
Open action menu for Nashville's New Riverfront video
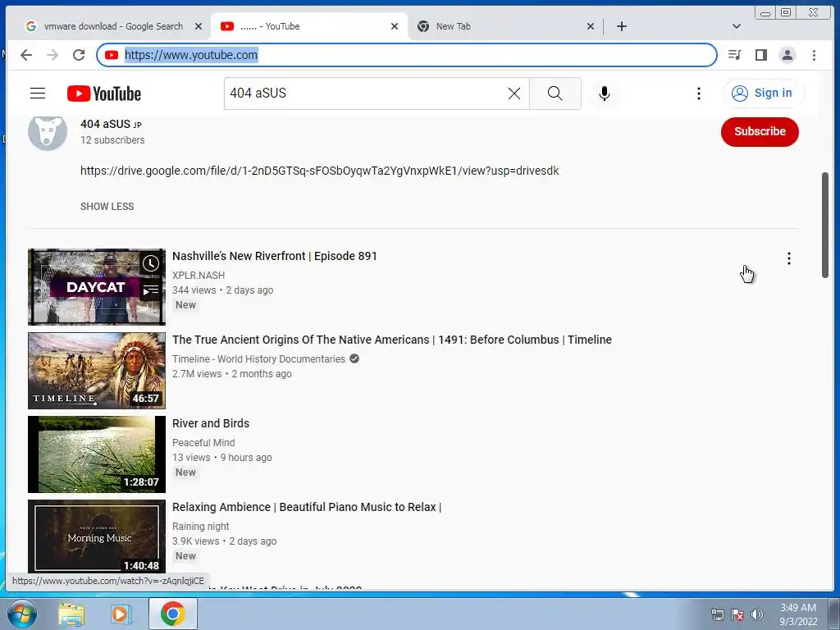788,258
